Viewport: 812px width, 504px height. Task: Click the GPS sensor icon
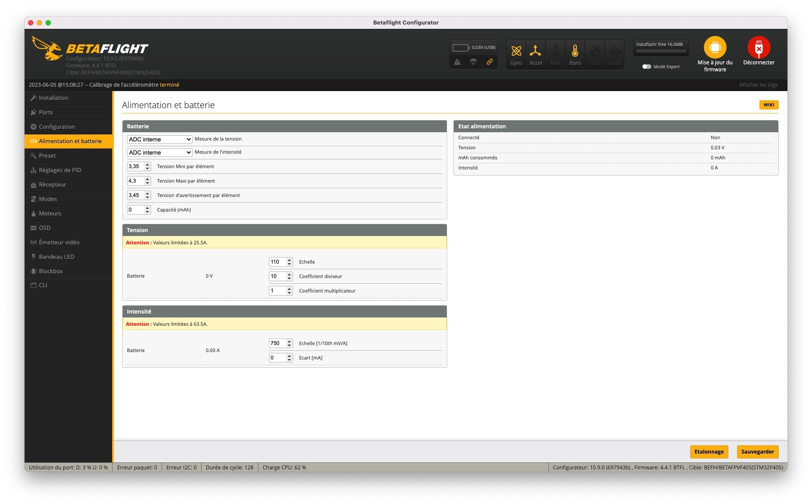pos(595,51)
